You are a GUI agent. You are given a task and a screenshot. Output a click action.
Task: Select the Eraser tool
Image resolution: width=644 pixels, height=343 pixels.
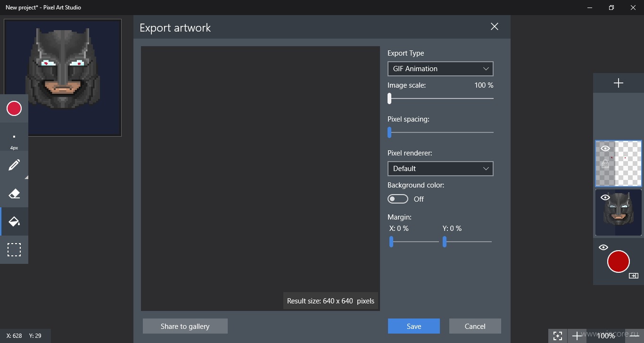click(x=14, y=194)
